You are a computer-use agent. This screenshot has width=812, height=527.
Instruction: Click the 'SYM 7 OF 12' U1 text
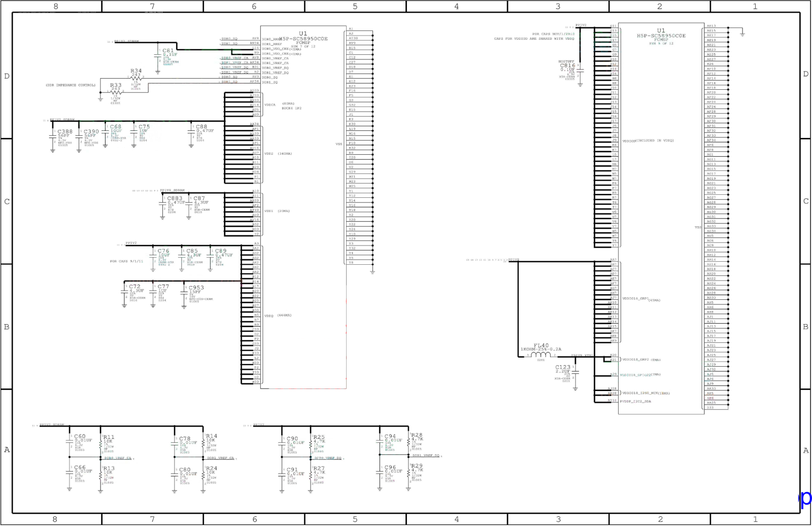(303, 46)
